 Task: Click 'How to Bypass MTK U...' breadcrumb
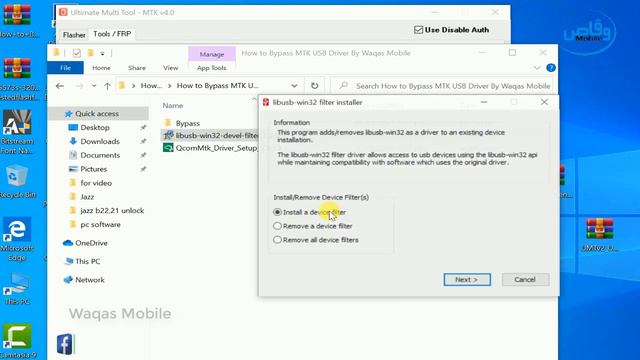(218, 86)
